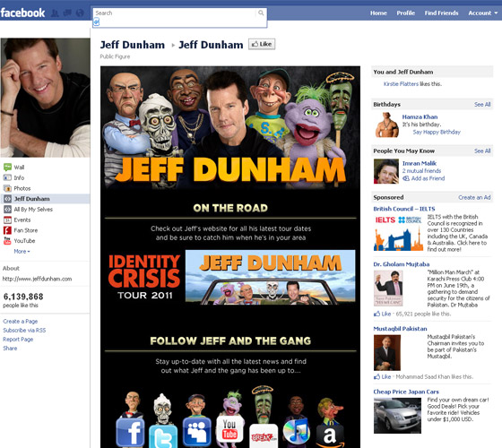Click the Jeff Dunham profile photo
The width and height of the screenshot is (502, 448).
click(x=45, y=98)
